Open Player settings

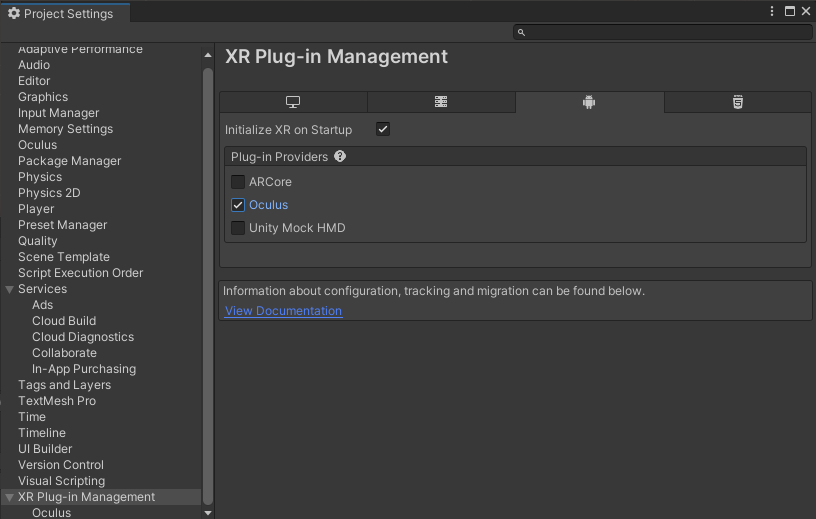(x=36, y=209)
